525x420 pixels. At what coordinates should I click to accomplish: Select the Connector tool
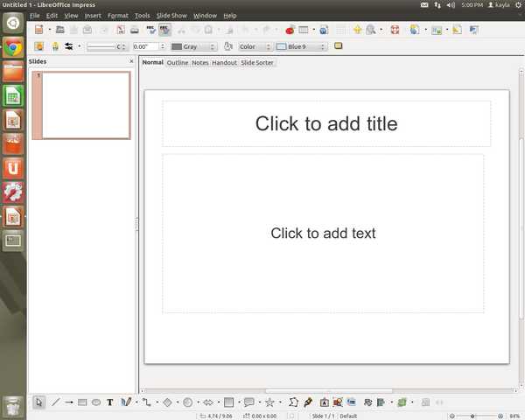tap(147, 402)
